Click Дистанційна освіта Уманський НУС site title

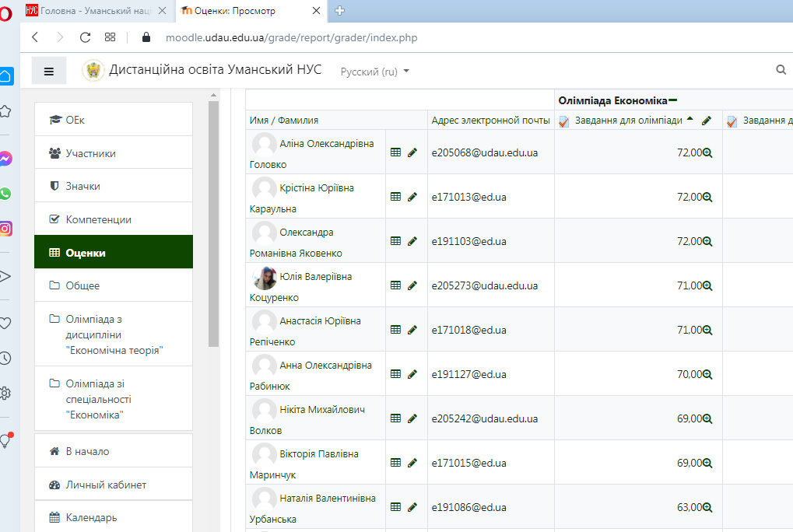(216, 70)
